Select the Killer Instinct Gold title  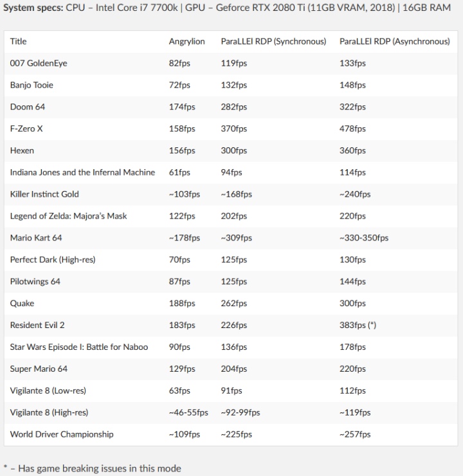point(44,194)
